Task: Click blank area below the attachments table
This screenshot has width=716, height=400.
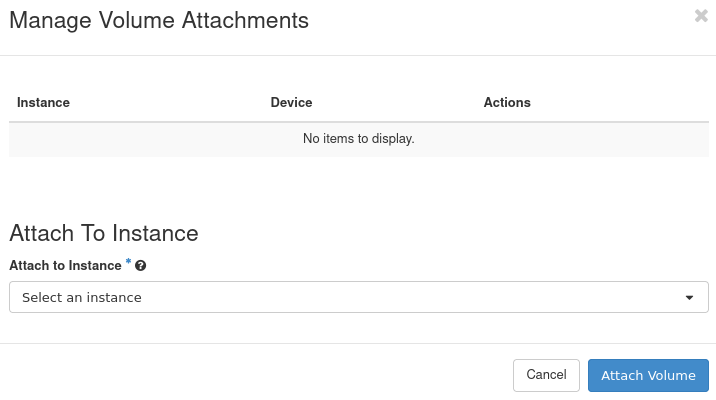Action: 358,185
